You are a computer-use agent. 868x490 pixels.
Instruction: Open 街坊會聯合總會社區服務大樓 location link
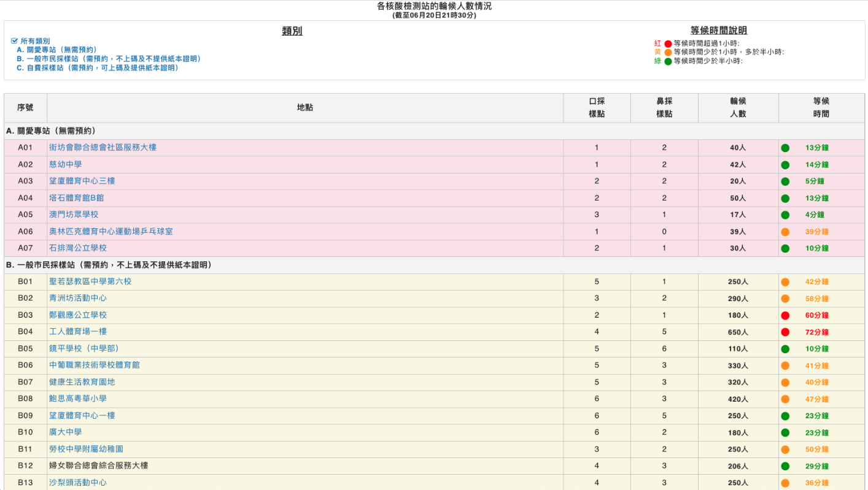pos(103,148)
